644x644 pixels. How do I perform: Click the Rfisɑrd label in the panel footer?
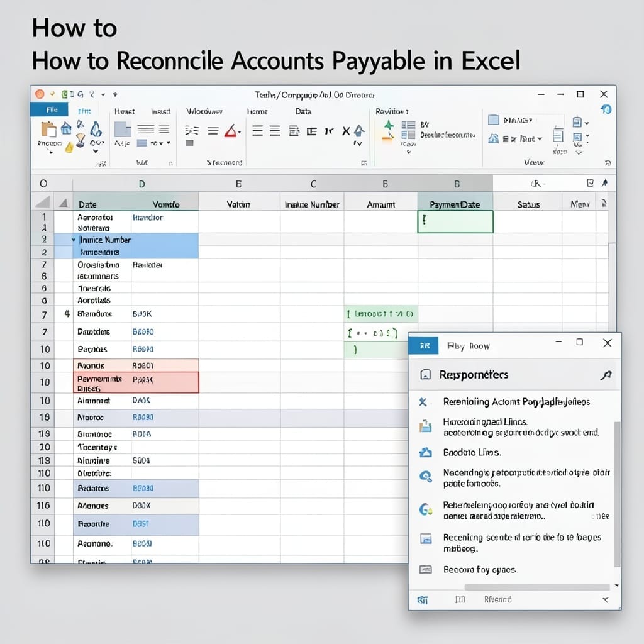[x=498, y=599]
